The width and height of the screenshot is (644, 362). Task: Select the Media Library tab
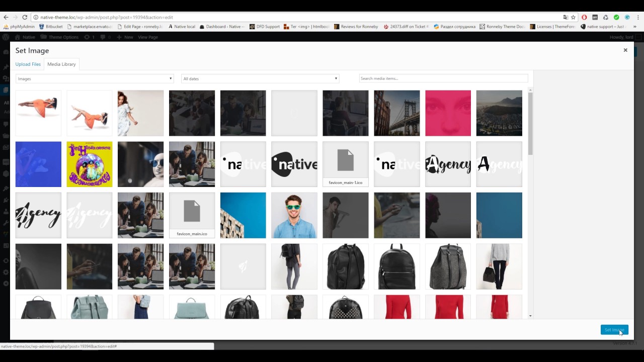tap(61, 64)
